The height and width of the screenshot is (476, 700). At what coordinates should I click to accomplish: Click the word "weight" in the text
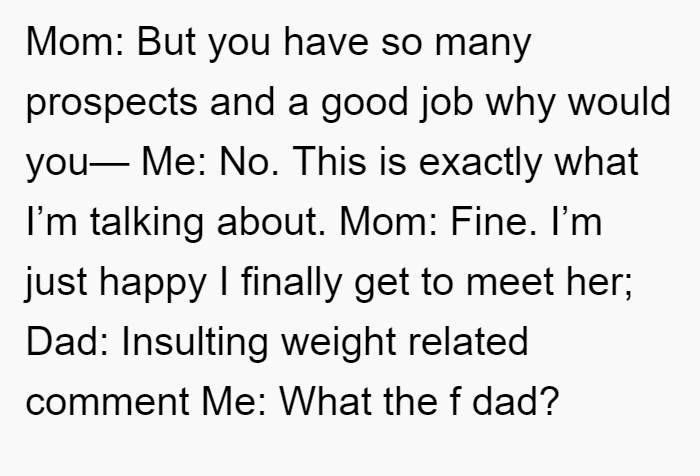[x=338, y=343]
